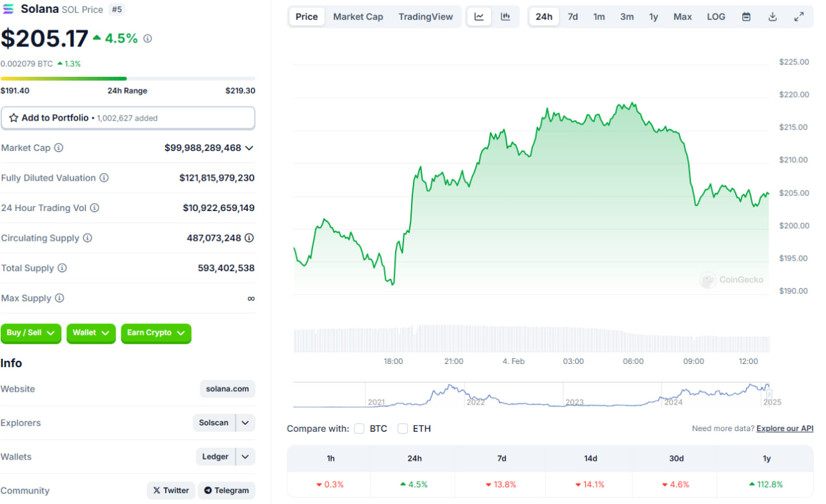Open the Twitter community link
The width and height of the screenshot is (826, 504).
pyautogui.click(x=171, y=490)
